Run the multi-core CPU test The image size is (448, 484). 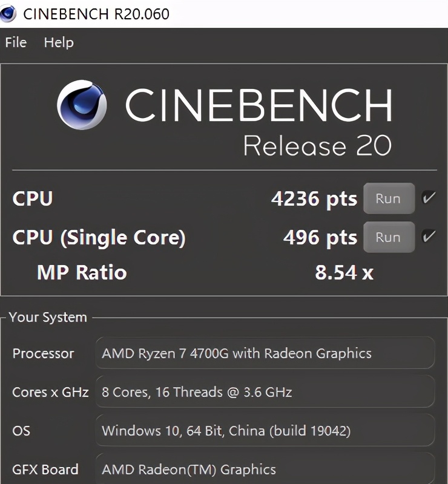click(388, 198)
